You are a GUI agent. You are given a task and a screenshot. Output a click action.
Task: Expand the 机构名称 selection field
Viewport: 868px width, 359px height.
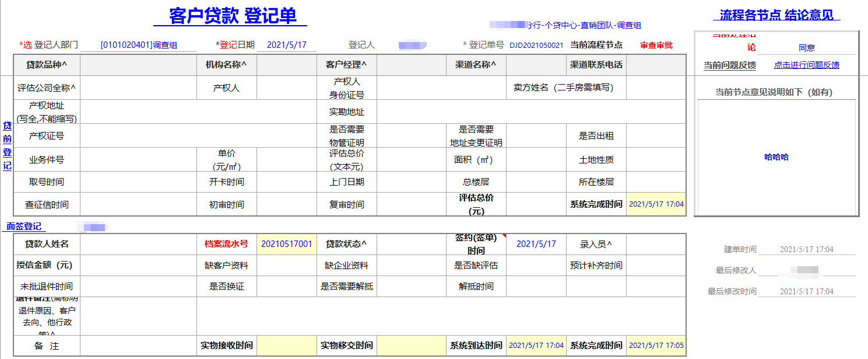tap(286, 65)
